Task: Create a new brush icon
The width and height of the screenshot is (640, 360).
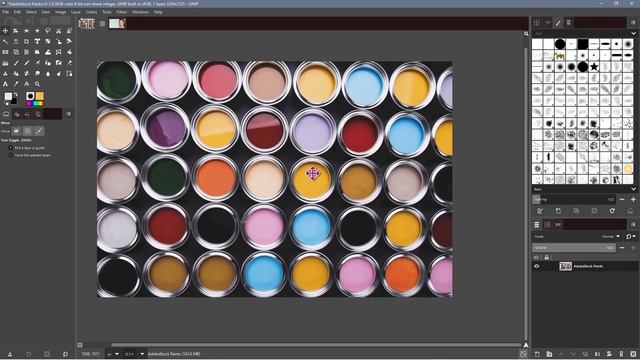Action: point(558,211)
